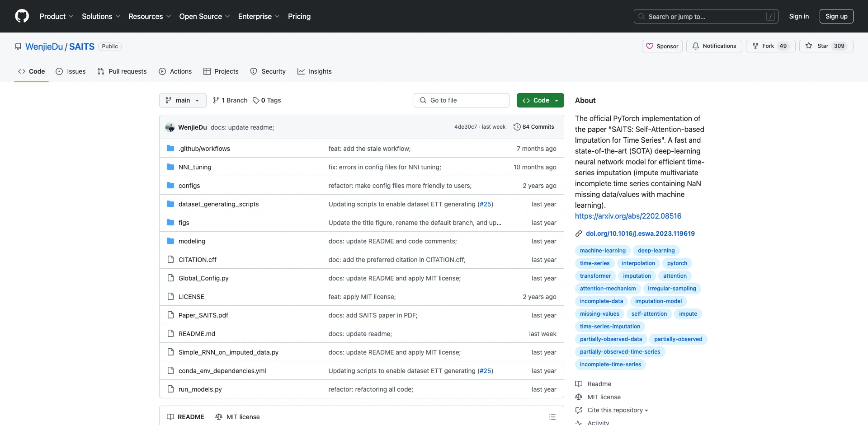Select the MIT license tab below the file list
The width and height of the screenshot is (868, 425).
click(237, 417)
